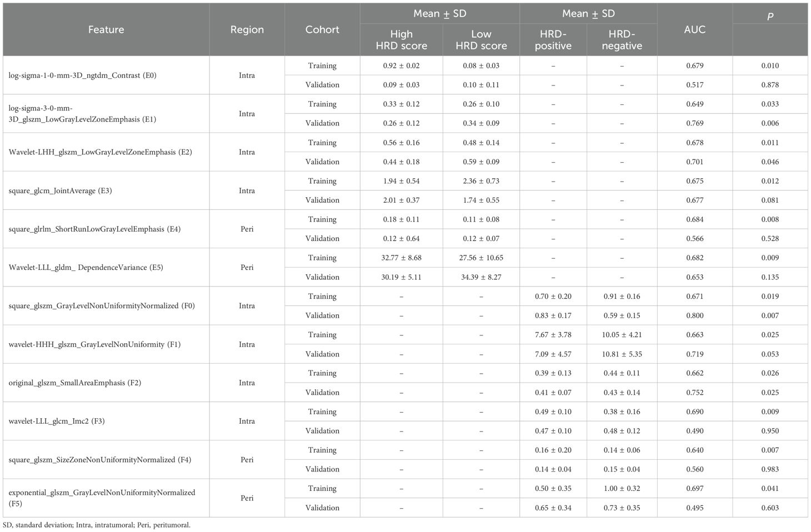Click the value 34.39 ± 8.27
This screenshot has height=532, width=811.
click(x=481, y=277)
